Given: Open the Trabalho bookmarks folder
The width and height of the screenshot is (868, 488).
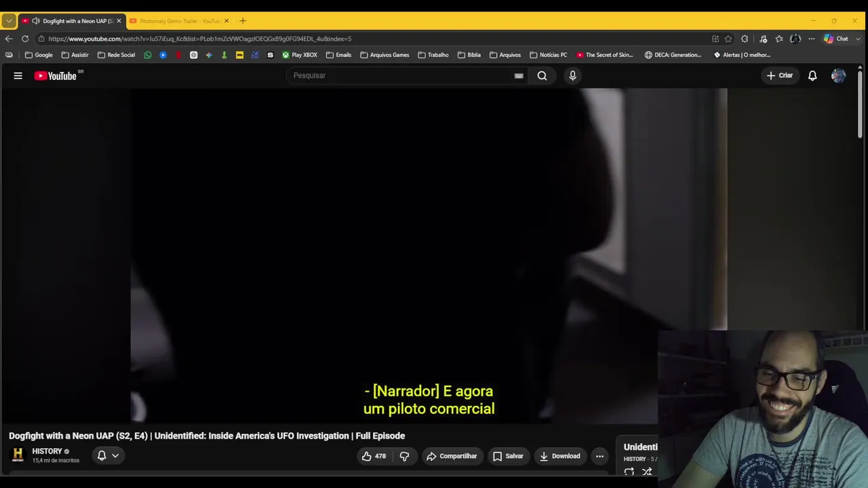Looking at the screenshot, I should pyautogui.click(x=433, y=55).
